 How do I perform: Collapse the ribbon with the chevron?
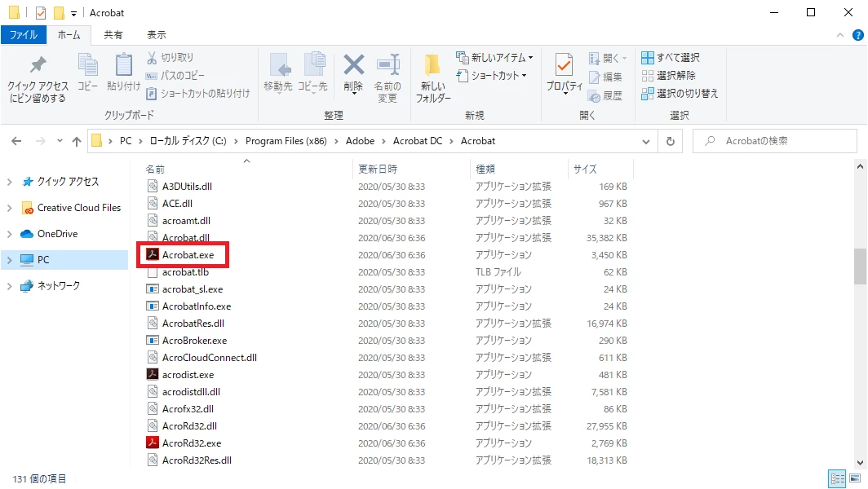click(839, 35)
